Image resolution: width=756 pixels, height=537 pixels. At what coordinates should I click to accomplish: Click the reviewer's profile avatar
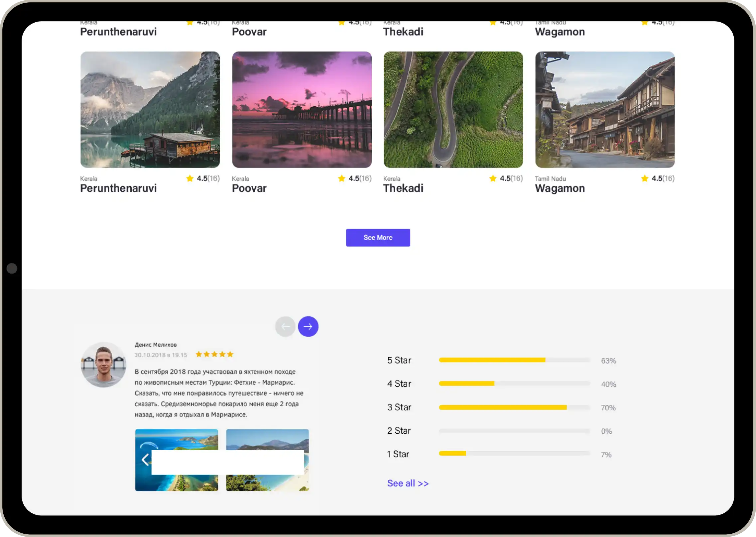click(103, 365)
